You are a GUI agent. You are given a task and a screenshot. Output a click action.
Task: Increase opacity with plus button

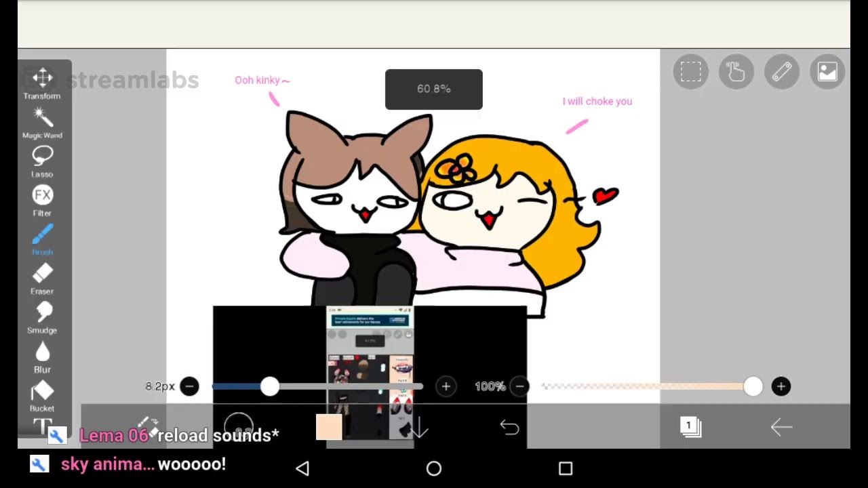pos(781,386)
